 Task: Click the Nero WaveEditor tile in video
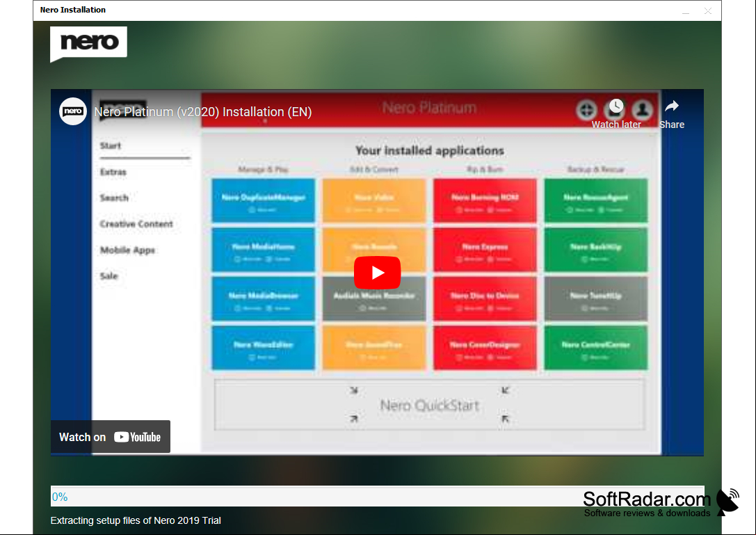[x=264, y=348]
